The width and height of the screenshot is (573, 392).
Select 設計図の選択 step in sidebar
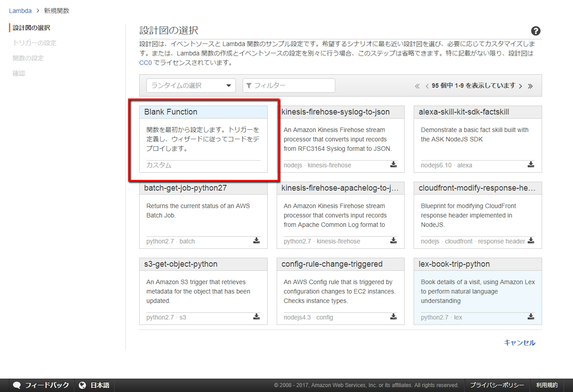(x=31, y=28)
